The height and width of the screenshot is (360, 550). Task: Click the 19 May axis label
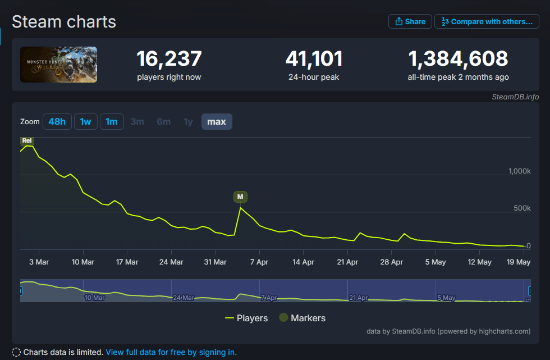coord(518,262)
